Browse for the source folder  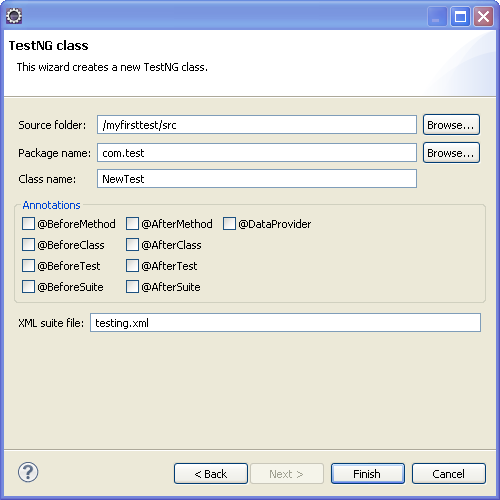tap(451, 125)
